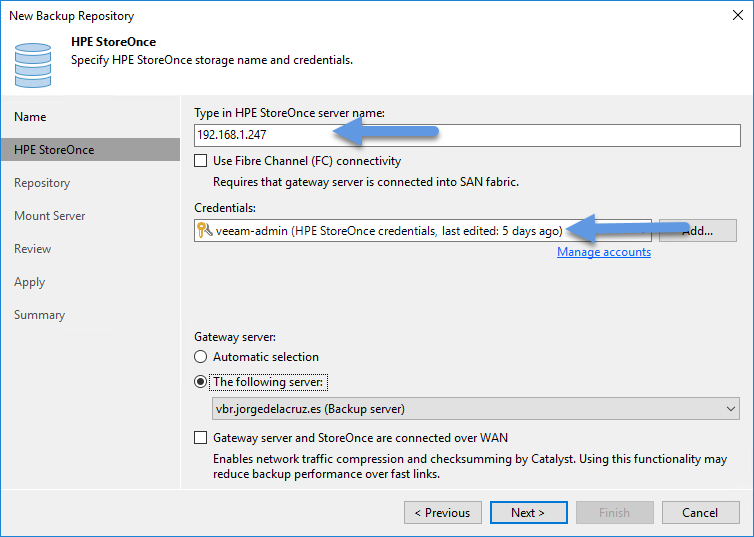Select The following server radio button
754x537 pixels.
tap(201, 382)
